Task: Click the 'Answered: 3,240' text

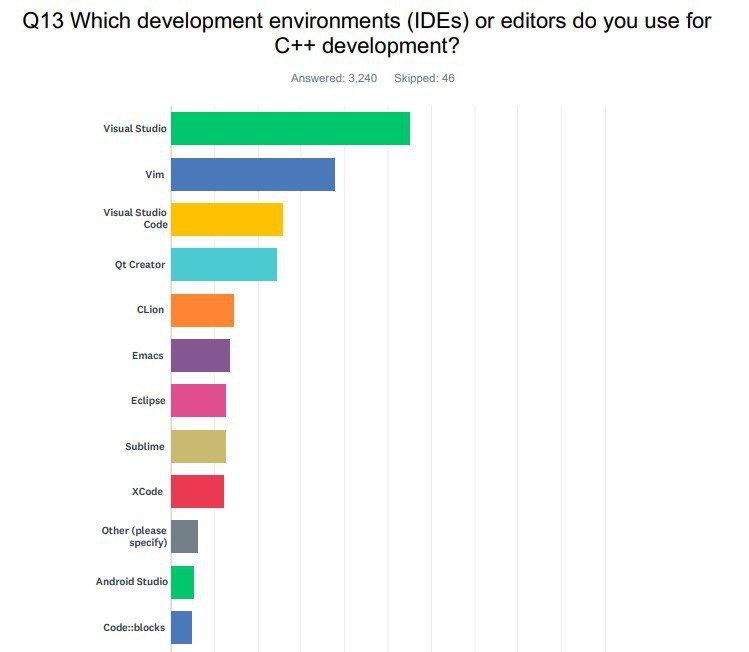Action: (x=334, y=78)
